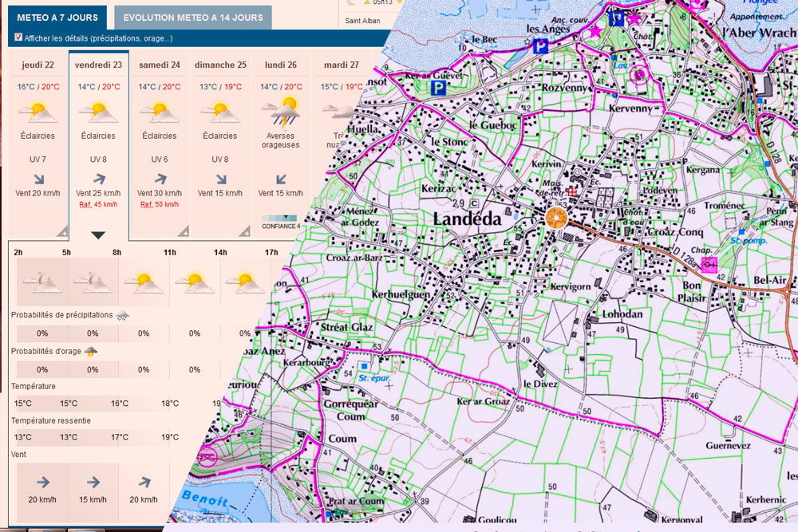Viewport: 798px width, 532px height.
Task: Toggle Afficher les détails checkbox
Action: [x=19, y=37]
